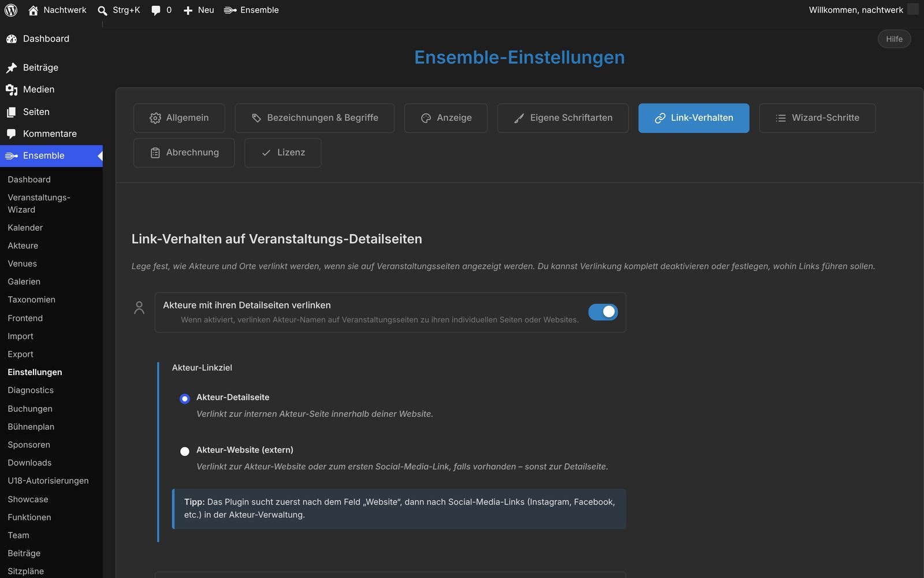Click the Kommentare speech bubble icon
Viewport: 924px width, 578px height.
[x=12, y=134]
